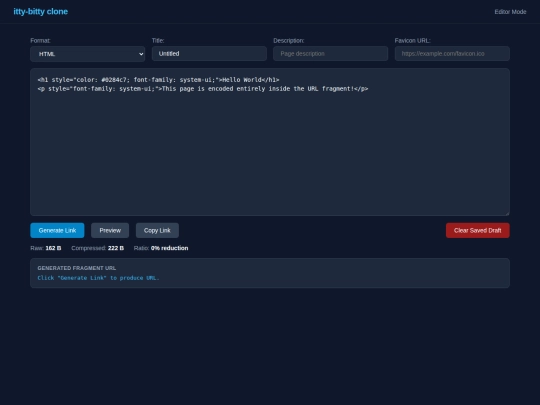Image resolution: width=540 pixels, height=405 pixels.
Task: Click the Raw 162 B size stat
Action: tap(46, 248)
